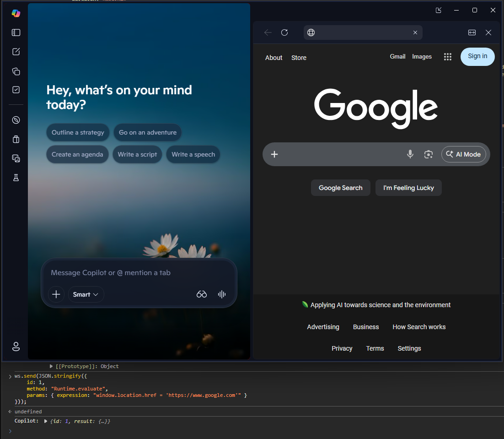
Task: Open How Search works link
Action: pyautogui.click(x=419, y=327)
